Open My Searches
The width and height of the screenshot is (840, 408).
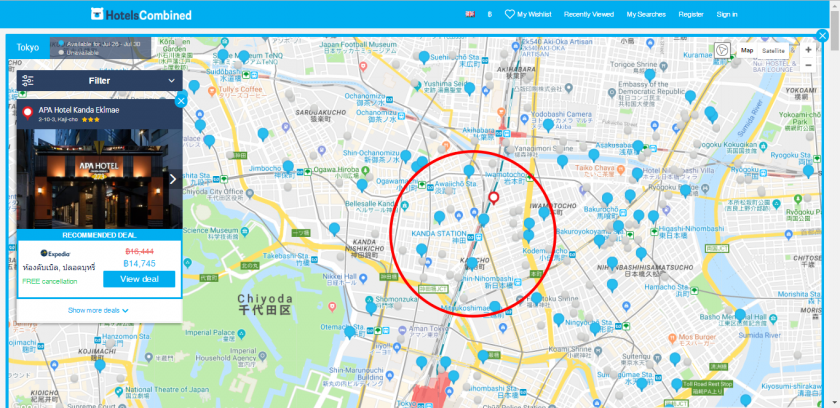(646, 14)
